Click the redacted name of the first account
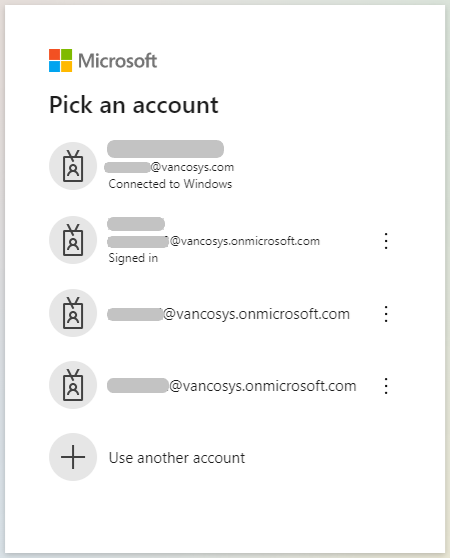450x558 pixels. click(x=165, y=149)
